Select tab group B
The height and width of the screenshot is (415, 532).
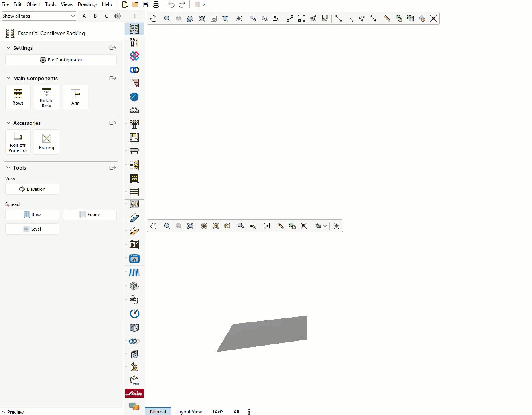(95, 16)
